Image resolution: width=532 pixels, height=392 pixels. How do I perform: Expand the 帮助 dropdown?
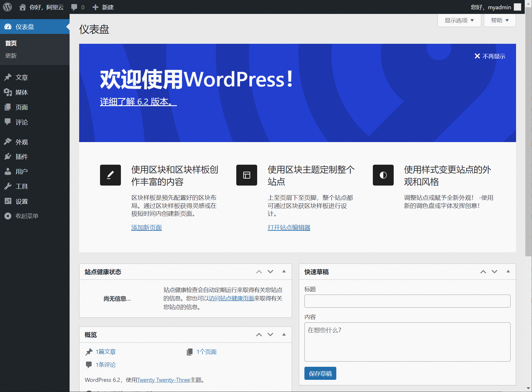click(500, 20)
